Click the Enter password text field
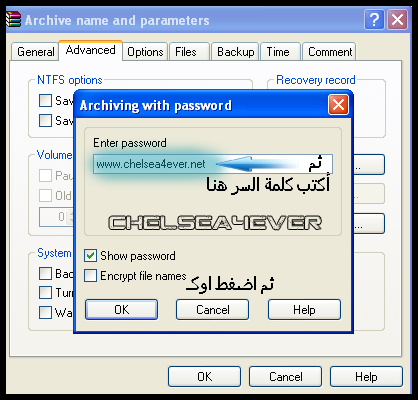Screen dimensions: 418x400 [x=213, y=164]
